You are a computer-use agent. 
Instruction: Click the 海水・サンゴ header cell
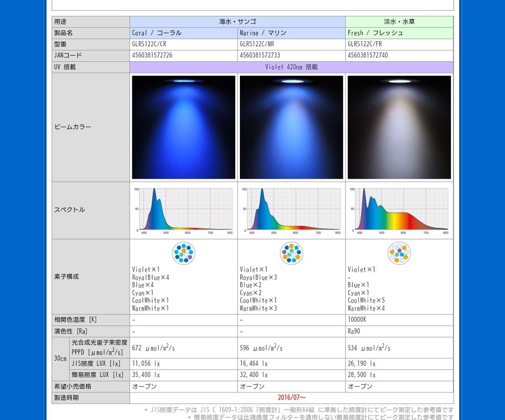pyautogui.click(x=238, y=22)
